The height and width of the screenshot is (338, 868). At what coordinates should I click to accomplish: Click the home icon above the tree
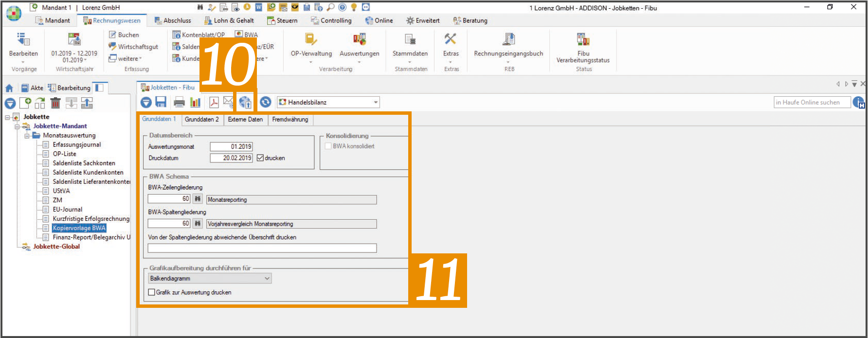click(x=9, y=88)
